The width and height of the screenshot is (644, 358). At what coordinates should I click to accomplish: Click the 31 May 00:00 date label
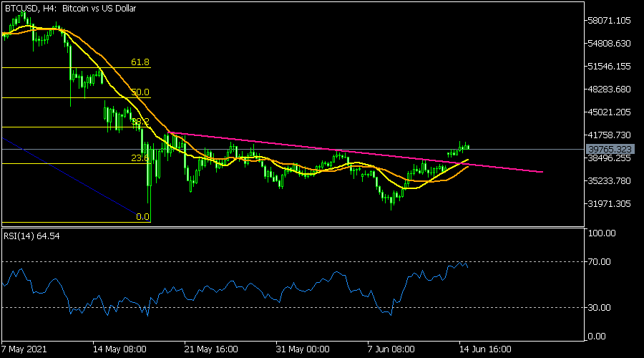303,349
